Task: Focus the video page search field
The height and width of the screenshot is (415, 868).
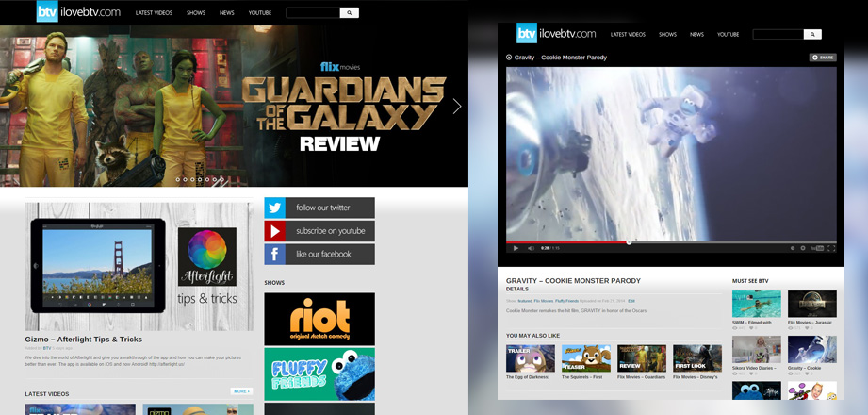Action: tap(778, 34)
